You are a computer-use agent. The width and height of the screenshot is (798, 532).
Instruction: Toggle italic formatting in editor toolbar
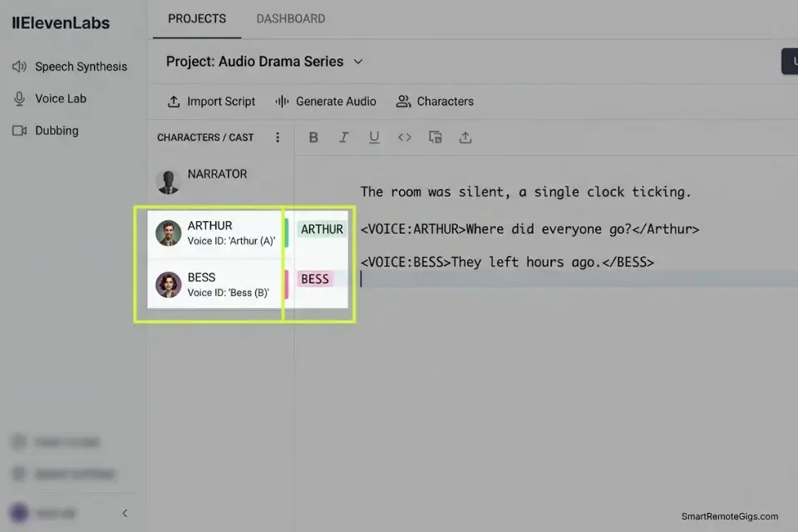(344, 137)
